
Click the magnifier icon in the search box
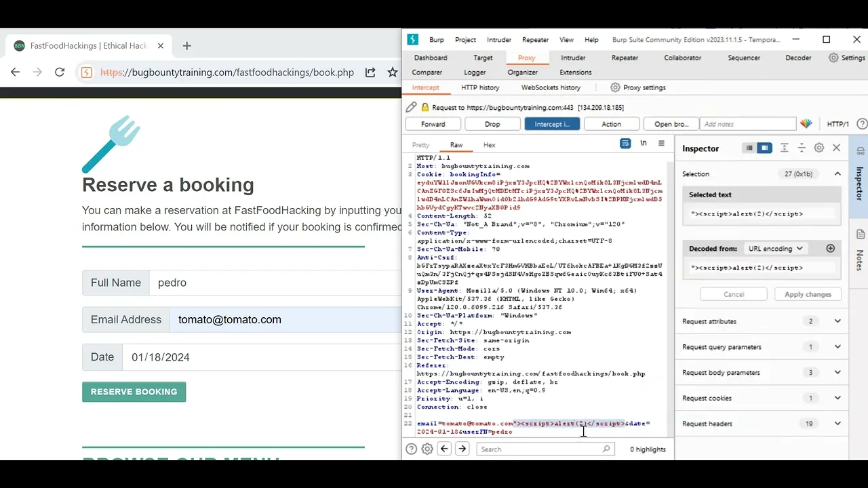[x=606, y=449]
